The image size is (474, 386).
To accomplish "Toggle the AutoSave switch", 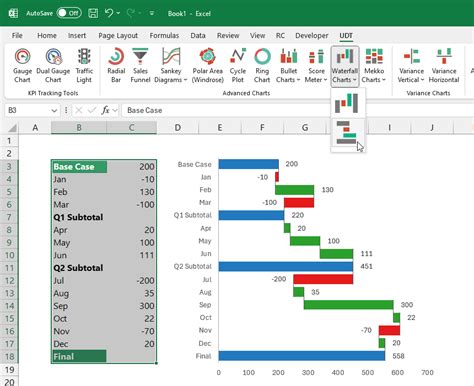I will tap(69, 13).
